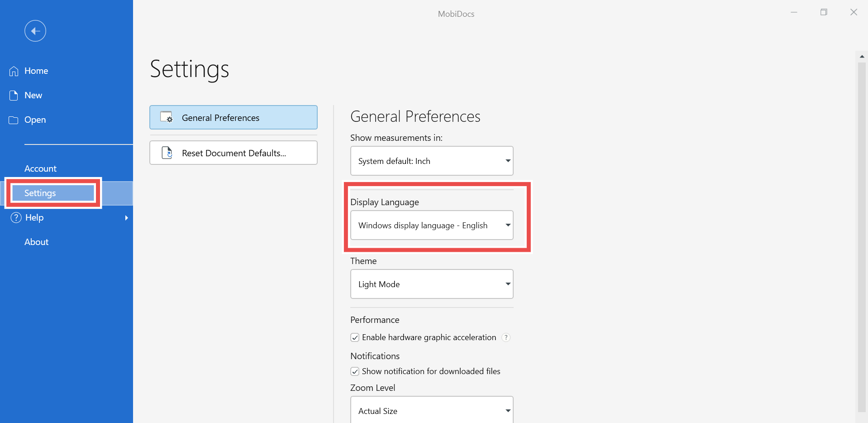Screen dimensions: 868x423
Task: Click the Home house icon in the sidebar
Action: 14,71
